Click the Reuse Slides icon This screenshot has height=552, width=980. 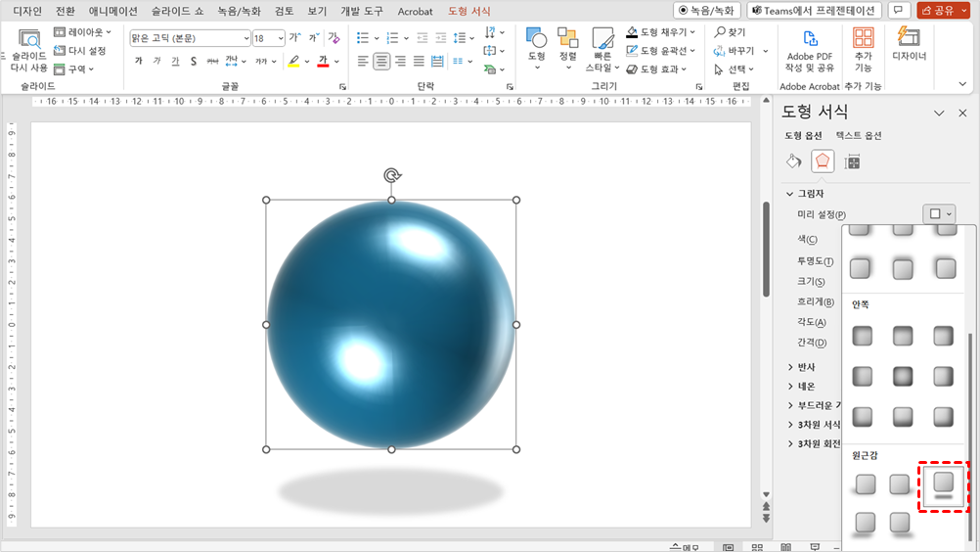pyautogui.click(x=29, y=40)
